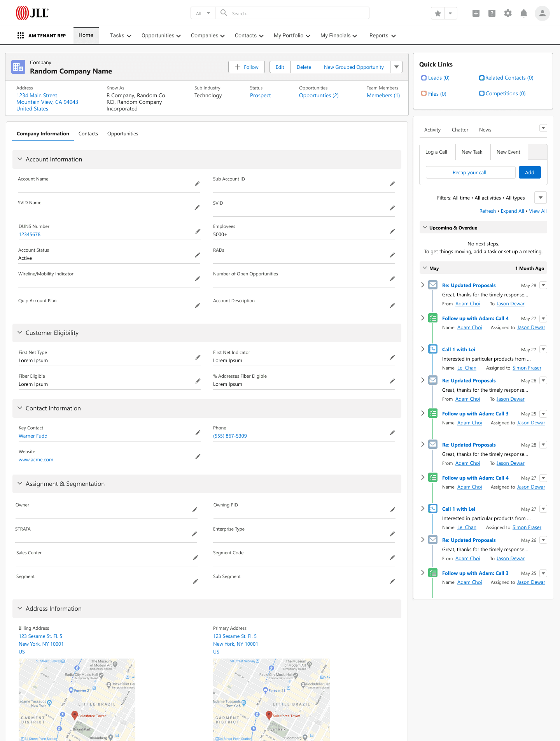This screenshot has height=741, width=560.
Task: Click the Delete button
Action: pos(304,67)
